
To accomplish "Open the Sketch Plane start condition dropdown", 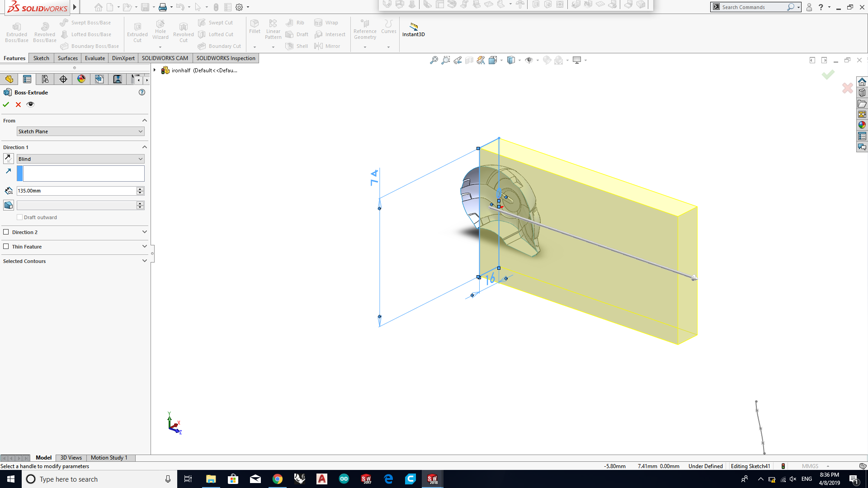I will click(x=80, y=131).
